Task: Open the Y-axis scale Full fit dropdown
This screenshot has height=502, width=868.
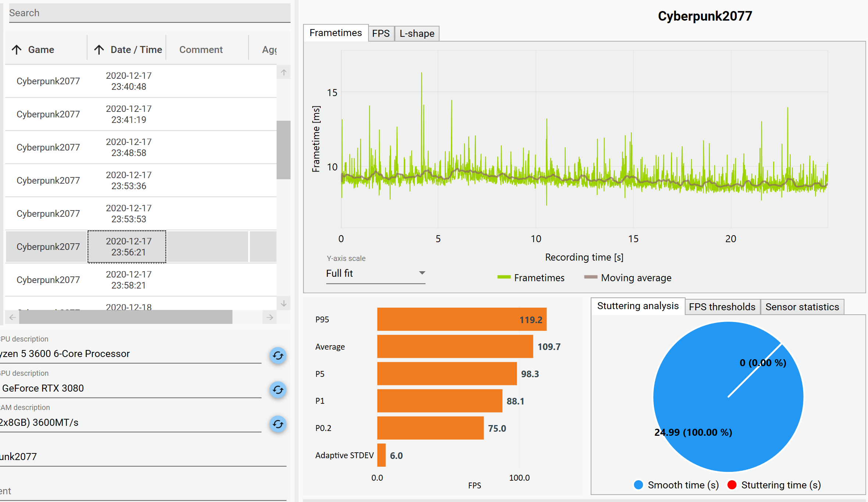Action: 376,273
